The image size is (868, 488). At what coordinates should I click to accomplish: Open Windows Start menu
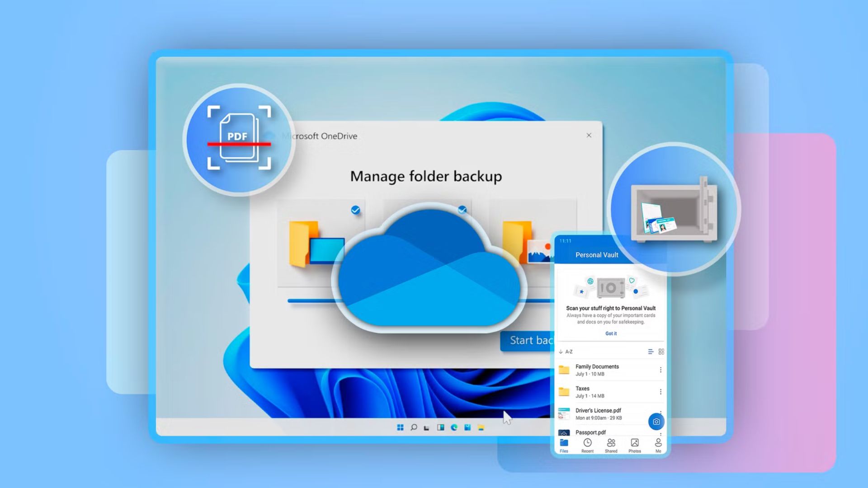click(x=400, y=427)
